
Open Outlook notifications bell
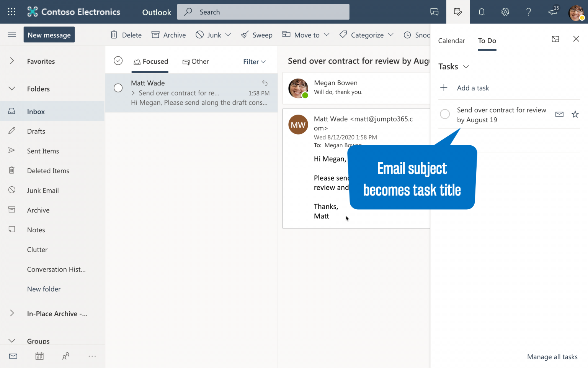pos(481,11)
